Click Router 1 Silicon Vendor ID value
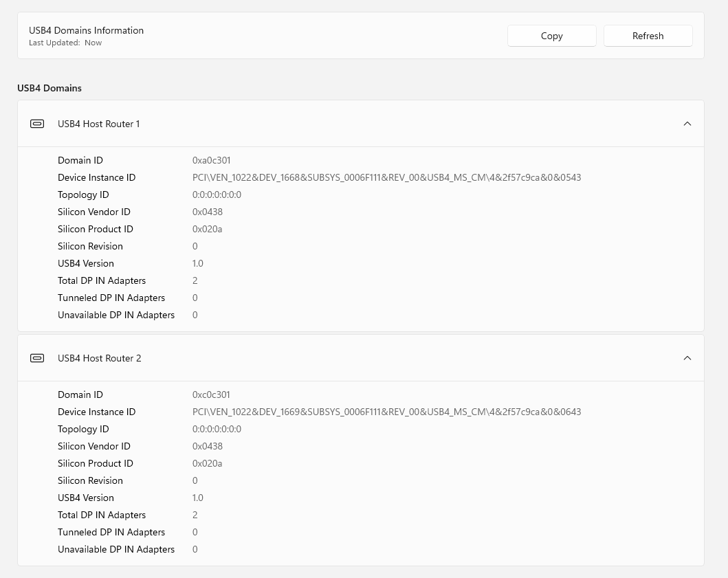The height and width of the screenshot is (578, 728). (x=208, y=212)
